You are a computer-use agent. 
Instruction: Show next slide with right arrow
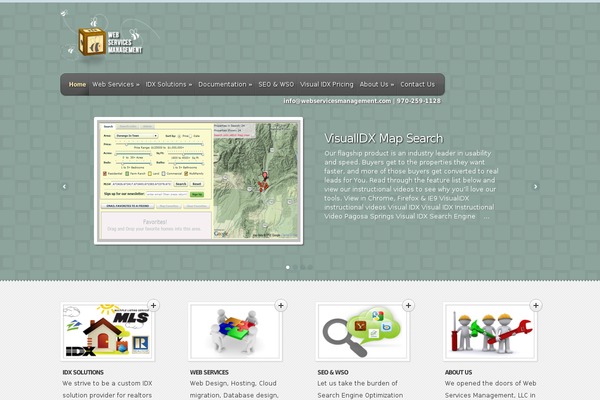tap(535, 186)
